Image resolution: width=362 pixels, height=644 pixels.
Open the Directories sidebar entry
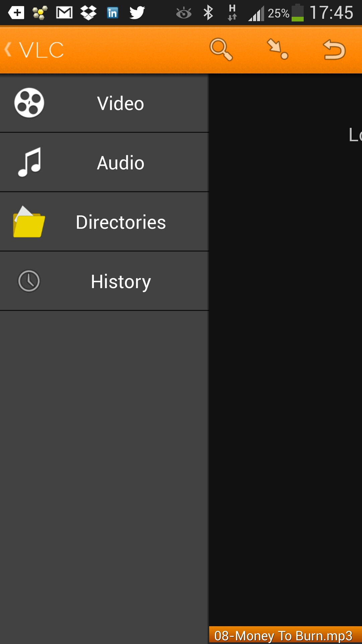120,221
